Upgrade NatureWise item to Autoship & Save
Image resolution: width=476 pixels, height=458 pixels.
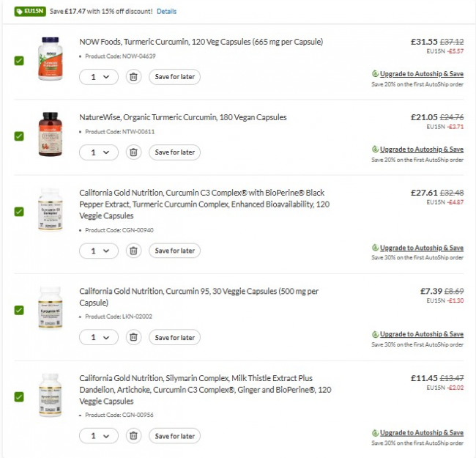tap(421, 149)
